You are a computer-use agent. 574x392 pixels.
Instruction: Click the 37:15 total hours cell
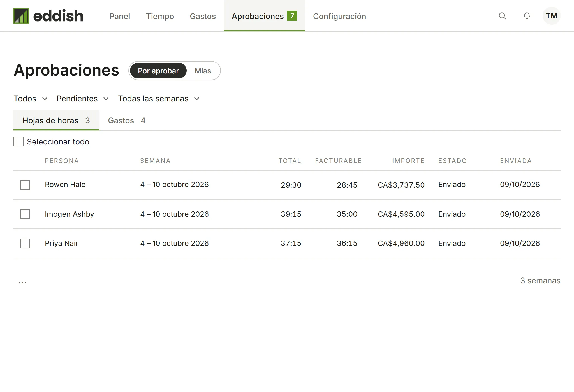click(x=291, y=243)
